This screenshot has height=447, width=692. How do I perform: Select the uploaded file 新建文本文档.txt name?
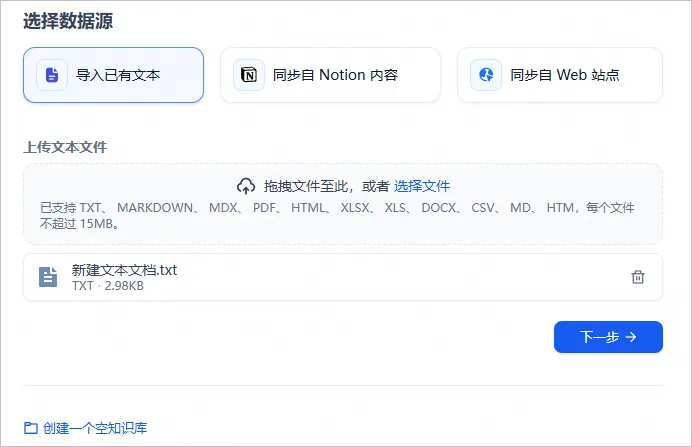pyautogui.click(x=124, y=270)
